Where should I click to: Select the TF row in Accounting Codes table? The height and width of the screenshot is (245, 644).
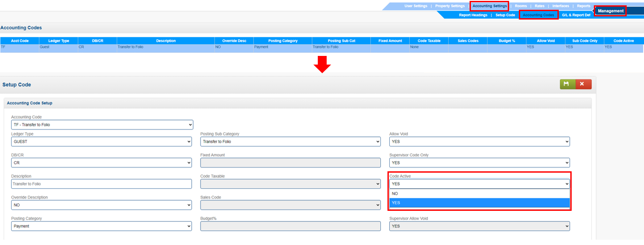[x=133, y=47]
